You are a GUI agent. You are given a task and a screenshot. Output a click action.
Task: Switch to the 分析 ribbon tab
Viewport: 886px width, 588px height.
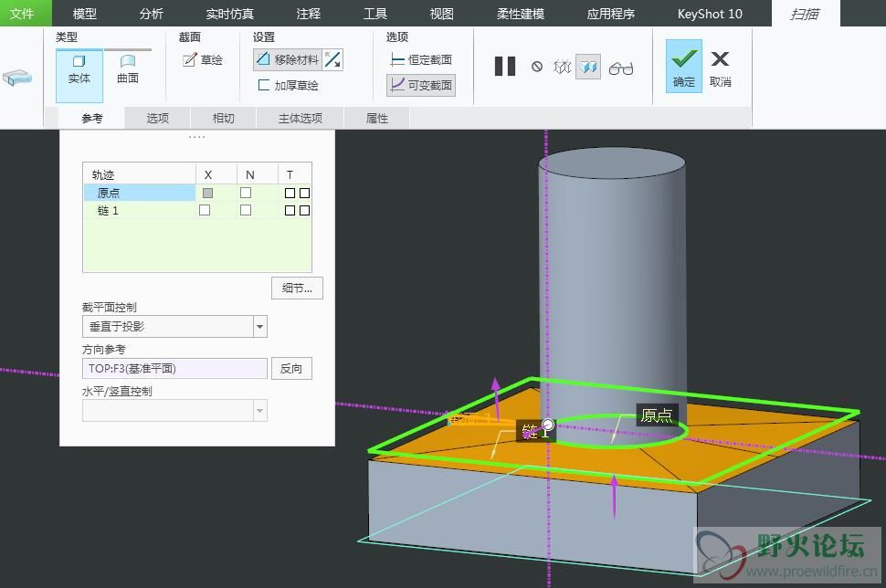tap(152, 14)
